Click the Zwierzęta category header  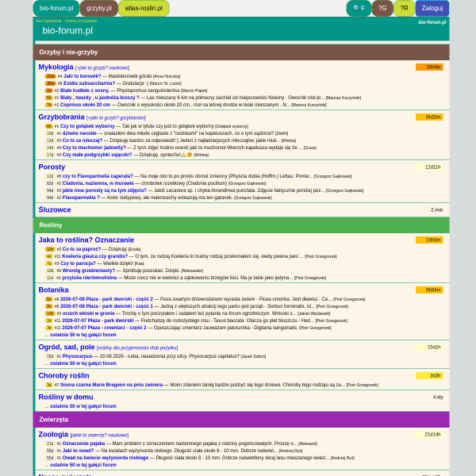pyautogui.click(x=241, y=420)
